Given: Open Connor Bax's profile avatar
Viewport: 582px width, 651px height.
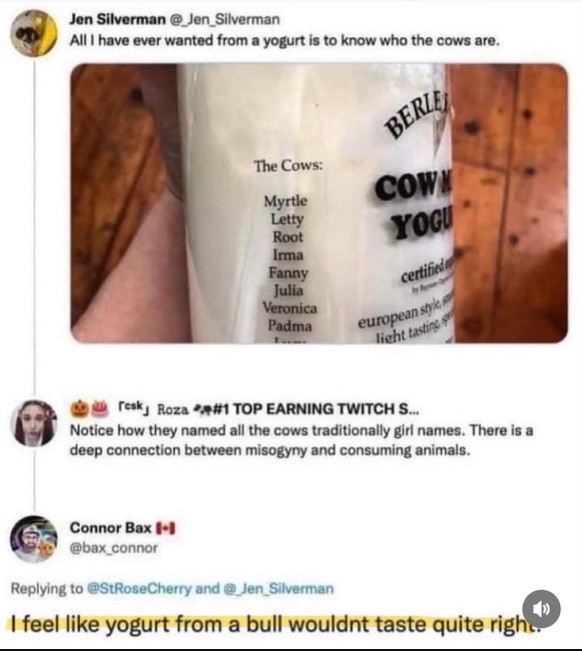Looking at the screenshot, I should [x=34, y=538].
